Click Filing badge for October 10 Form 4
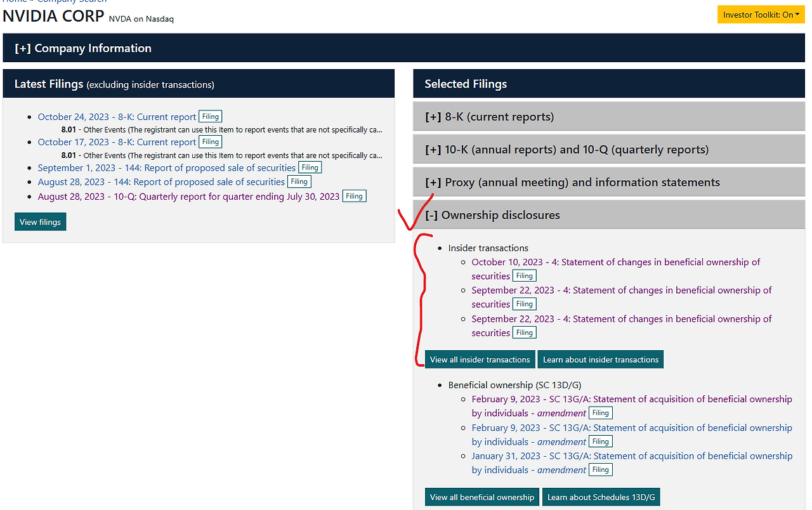Viewport: 812px width, 510px height. pos(525,276)
